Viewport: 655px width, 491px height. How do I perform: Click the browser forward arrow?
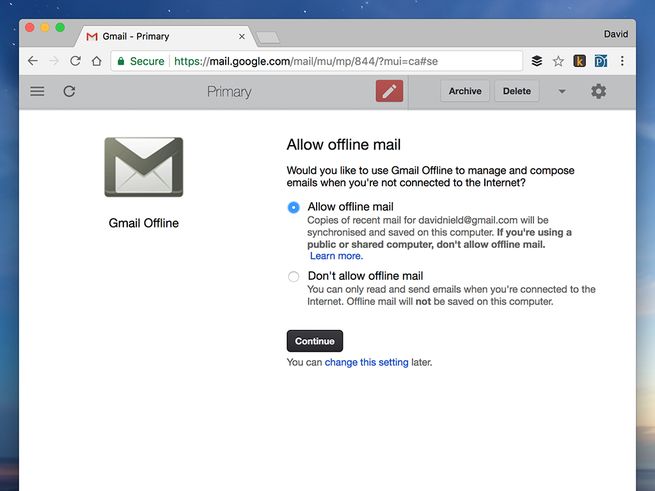click(54, 61)
